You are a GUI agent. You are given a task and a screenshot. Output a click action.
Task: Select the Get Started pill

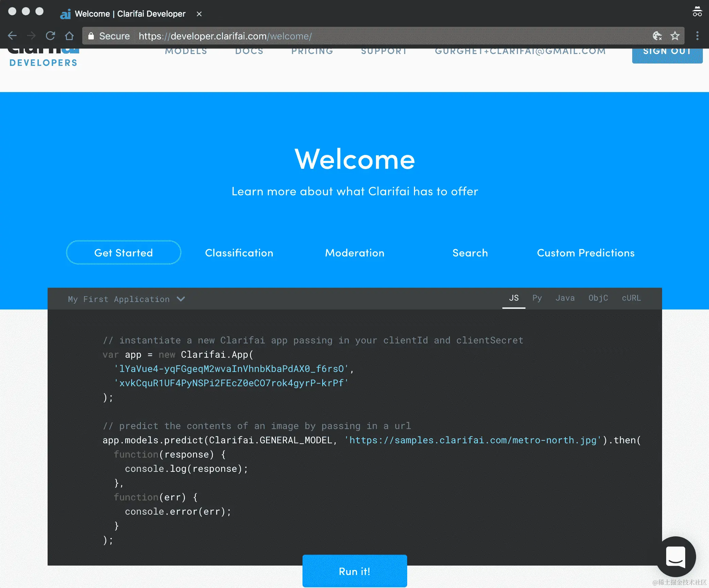click(x=124, y=253)
